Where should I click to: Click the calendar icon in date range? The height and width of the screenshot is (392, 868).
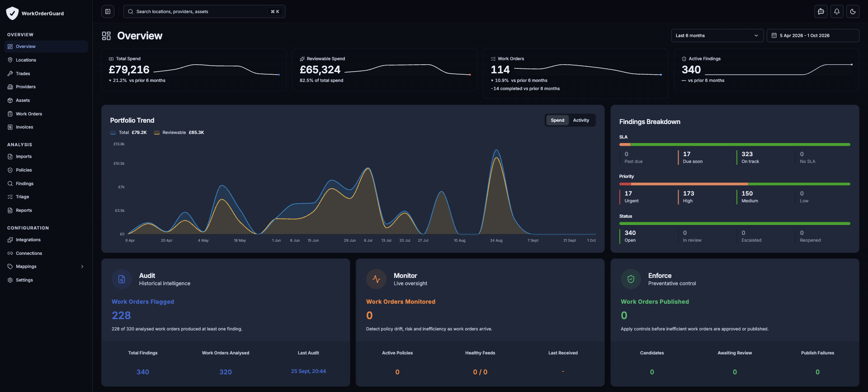coord(774,35)
